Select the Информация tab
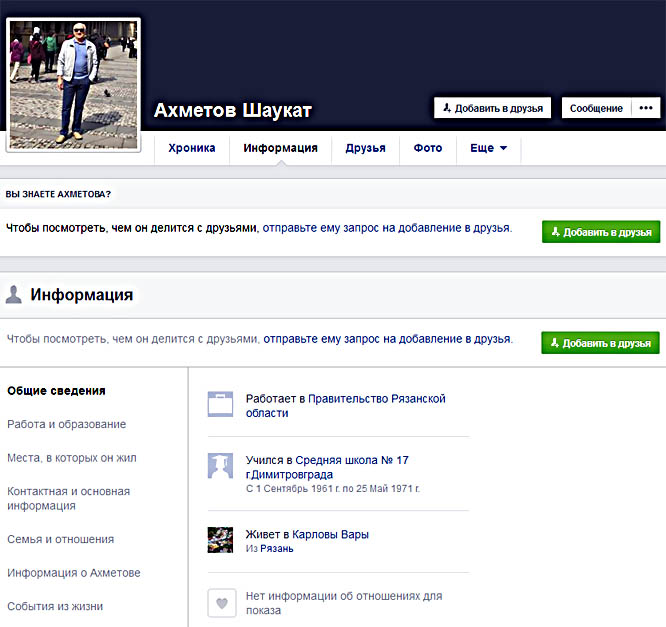The width and height of the screenshot is (666, 627). (280, 148)
